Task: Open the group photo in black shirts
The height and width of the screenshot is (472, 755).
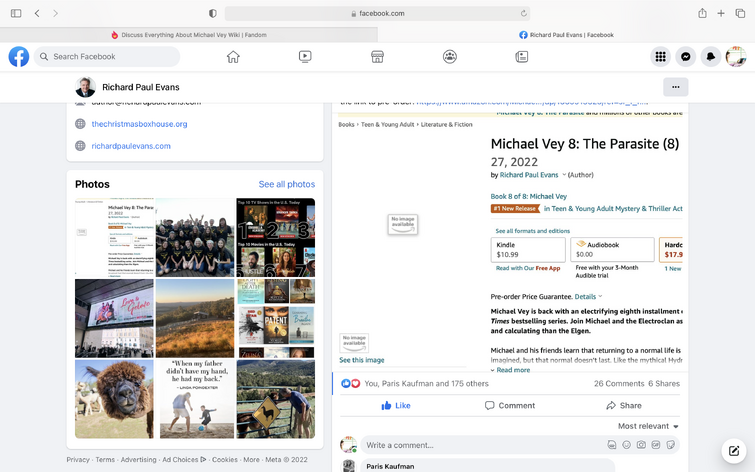Action: (x=195, y=237)
